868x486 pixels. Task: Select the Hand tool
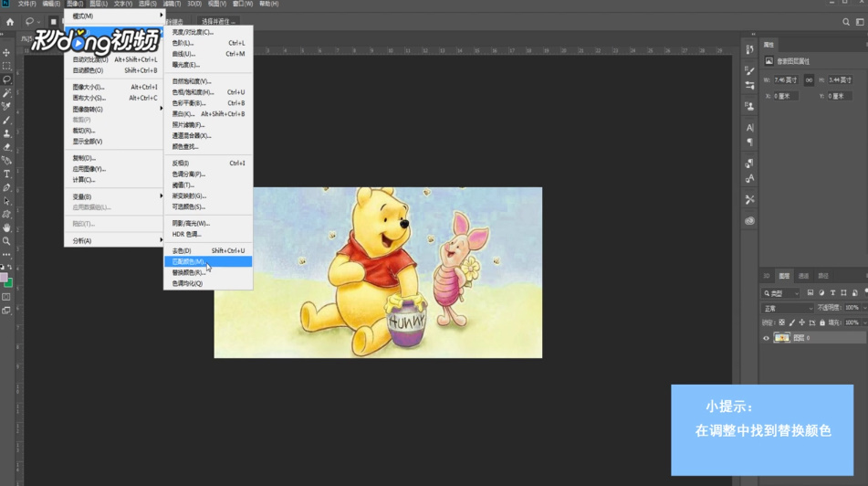click(6, 227)
